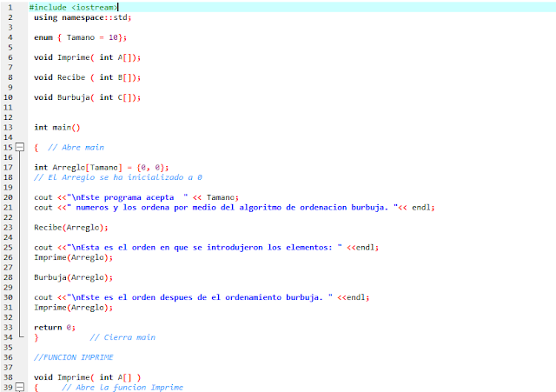Click closing brace of main on line 34
Viewport: 556px width, 392px height.
[x=36, y=337]
